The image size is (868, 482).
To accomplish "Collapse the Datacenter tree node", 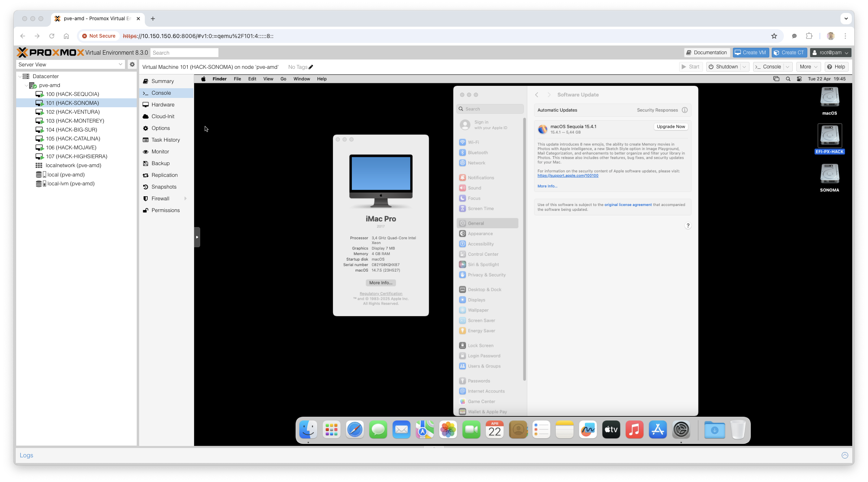I will click(x=20, y=76).
